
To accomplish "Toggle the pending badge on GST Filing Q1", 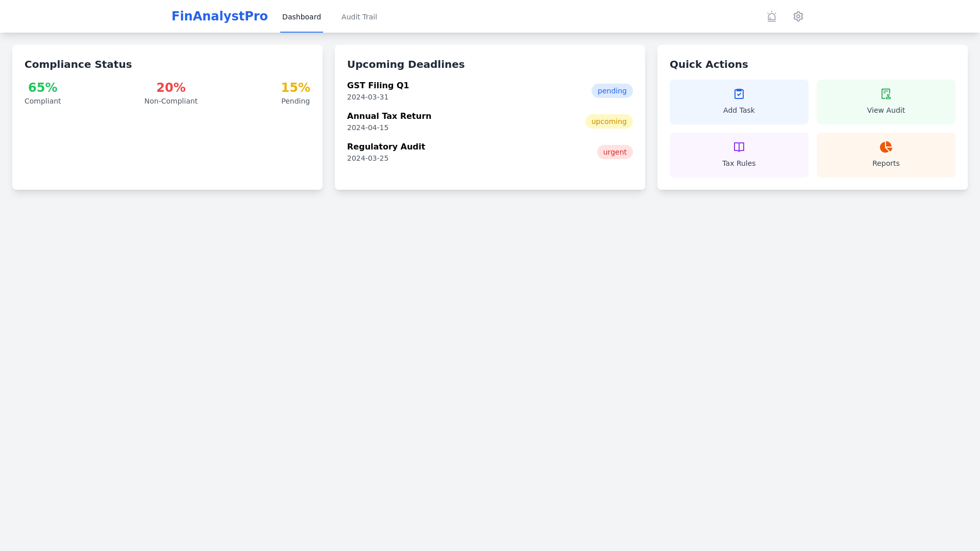I will pos(611,90).
